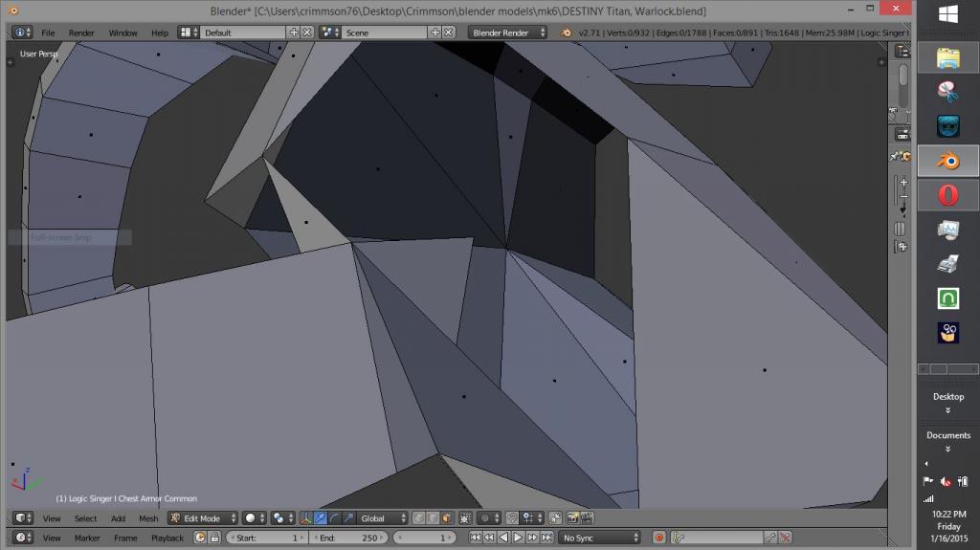The width and height of the screenshot is (980, 550).
Task: Select the translate manipulator
Action: pyautogui.click(x=320, y=518)
